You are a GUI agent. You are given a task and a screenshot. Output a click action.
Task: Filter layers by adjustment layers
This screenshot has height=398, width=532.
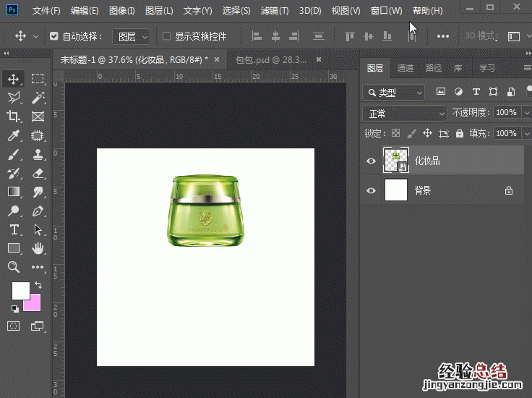[x=458, y=92]
